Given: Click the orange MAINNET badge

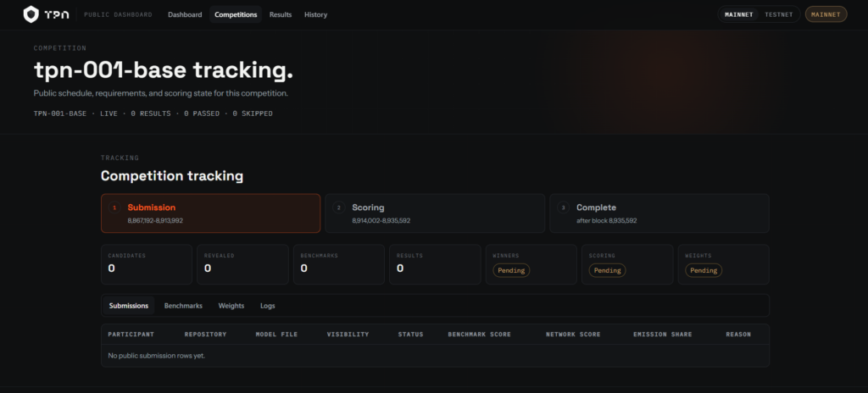Looking at the screenshot, I should pos(826,14).
